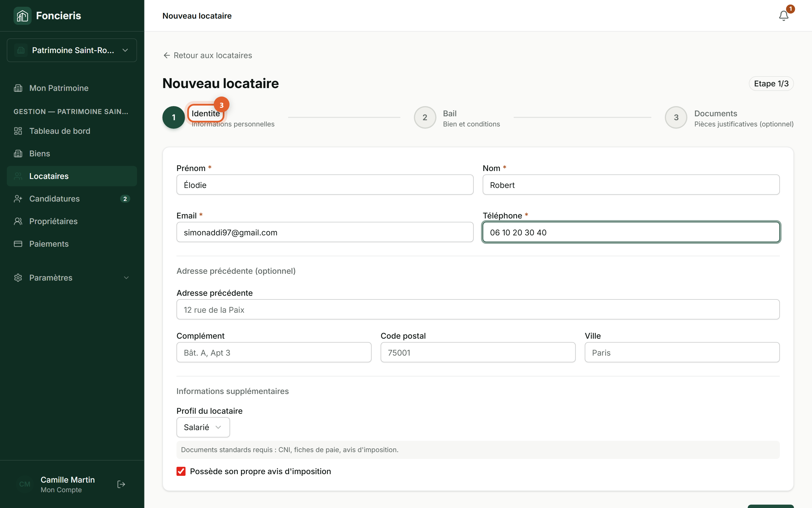Open the Patrimoine Saint-Ro... selector dropdown
The height and width of the screenshot is (508, 812).
[72, 51]
